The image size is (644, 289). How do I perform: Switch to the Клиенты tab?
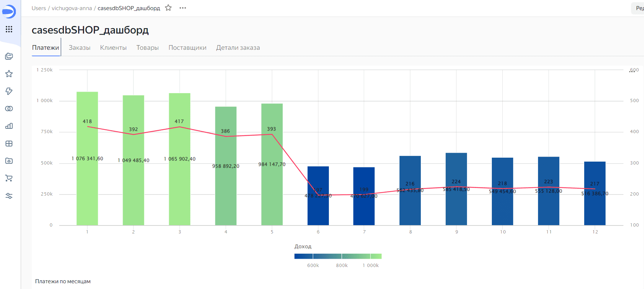click(x=113, y=48)
